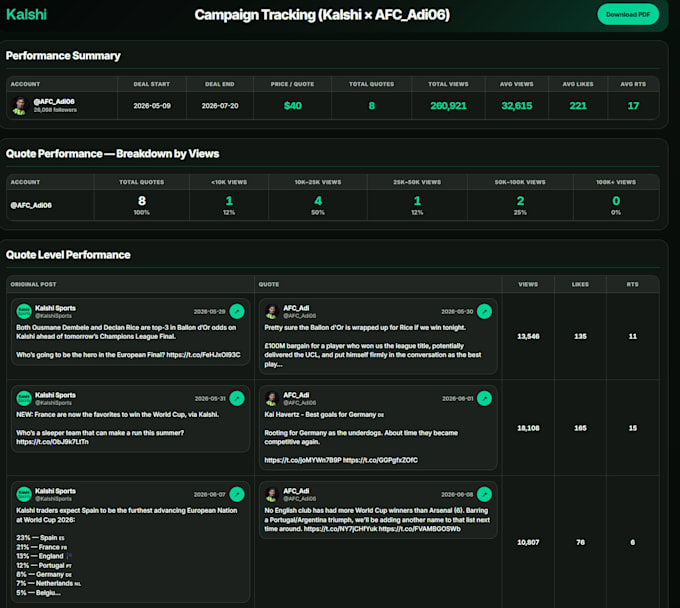
Task: Click the VIEWS column header in Quote Level Performance
Action: pyautogui.click(x=528, y=284)
